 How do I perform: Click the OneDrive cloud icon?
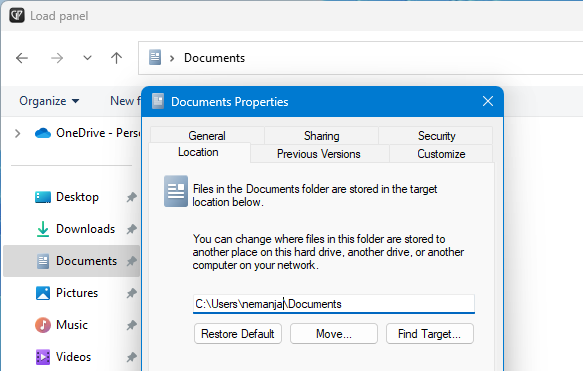pyautogui.click(x=43, y=133)
